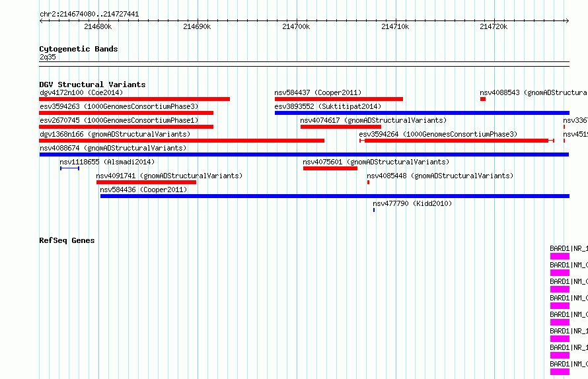Screen dimensions: 588x379
Task: Select the nsv4088674 gnomAD variant label
Action: 113,148
